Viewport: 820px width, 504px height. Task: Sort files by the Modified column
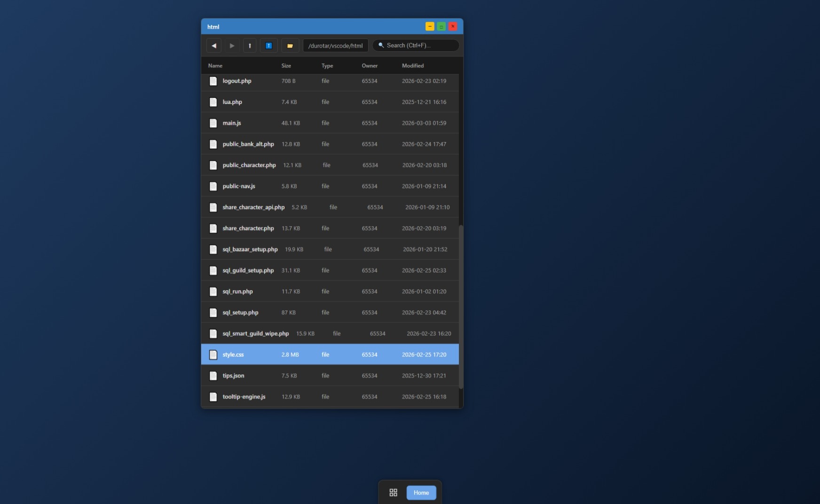point(412,65)
